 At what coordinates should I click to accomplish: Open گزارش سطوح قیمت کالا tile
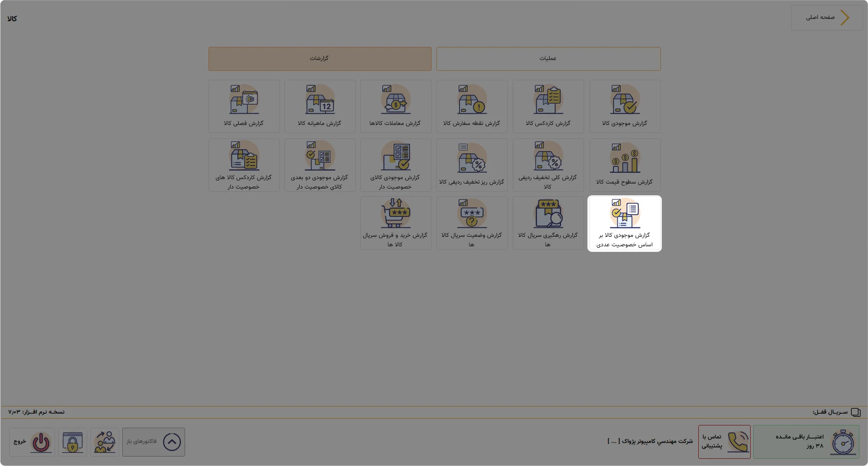click(625, 165)
